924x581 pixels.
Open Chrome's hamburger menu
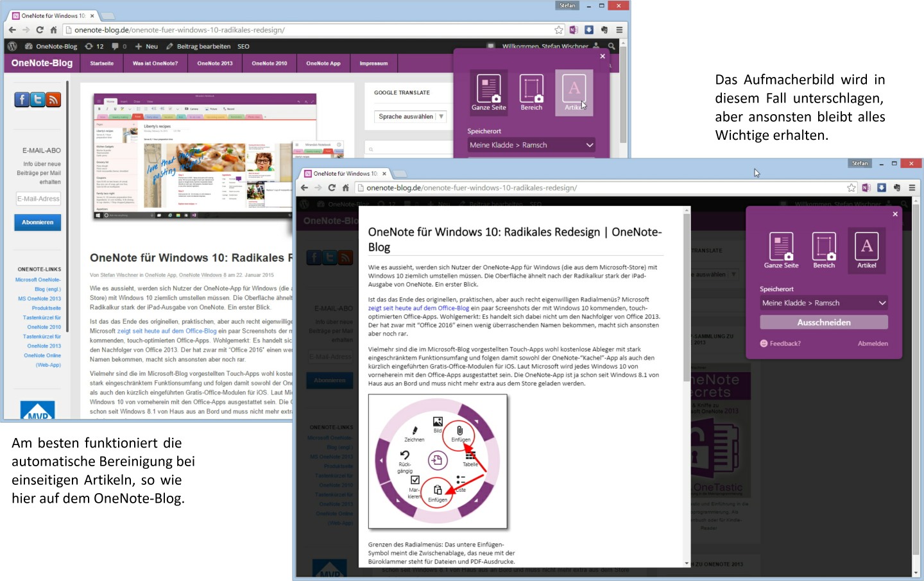(x=912, y=187)
